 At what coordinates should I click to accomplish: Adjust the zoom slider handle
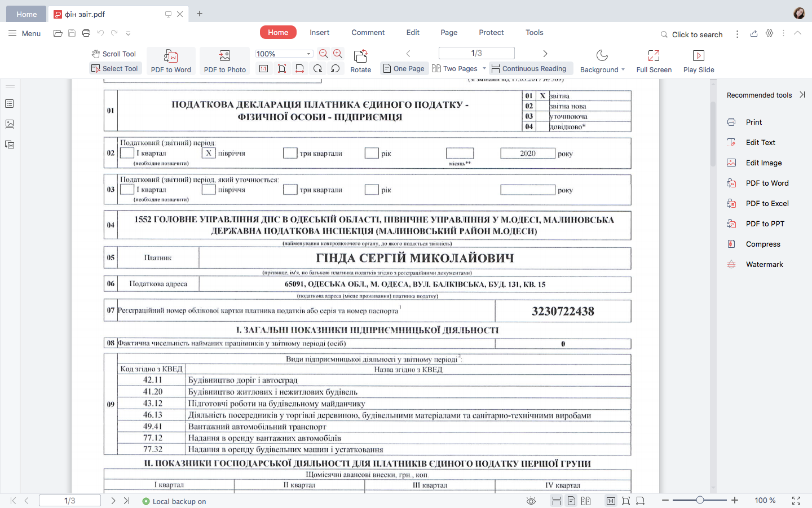tap(700, 500)
